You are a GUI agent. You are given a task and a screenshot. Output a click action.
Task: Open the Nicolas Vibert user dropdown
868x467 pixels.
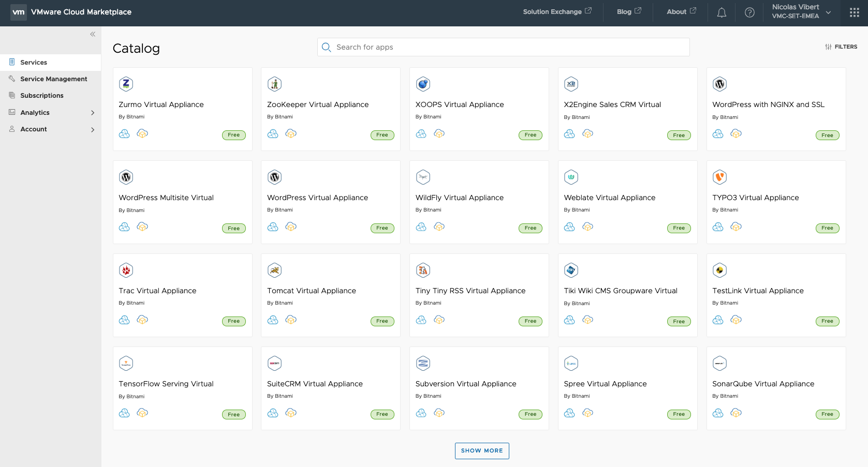(x=801, y=11)
